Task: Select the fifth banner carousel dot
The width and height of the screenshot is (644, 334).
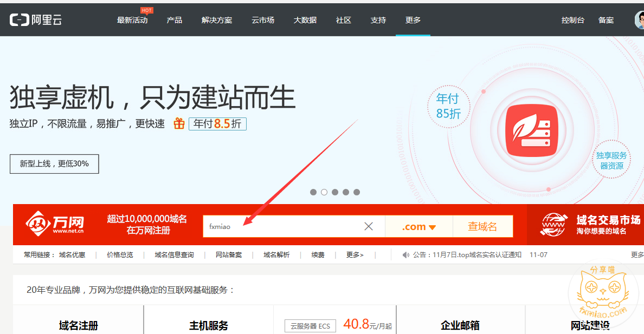Action: click(x=357, y=192)
